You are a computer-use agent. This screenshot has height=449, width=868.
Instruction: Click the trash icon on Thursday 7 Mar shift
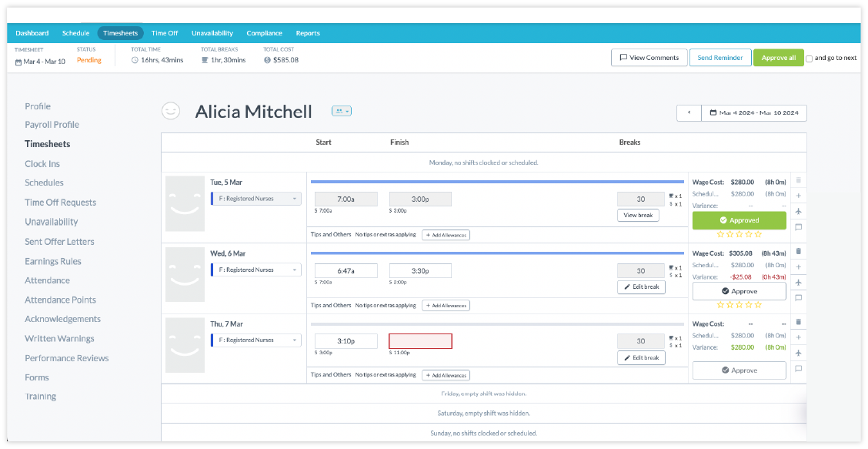tap(799, 322)
